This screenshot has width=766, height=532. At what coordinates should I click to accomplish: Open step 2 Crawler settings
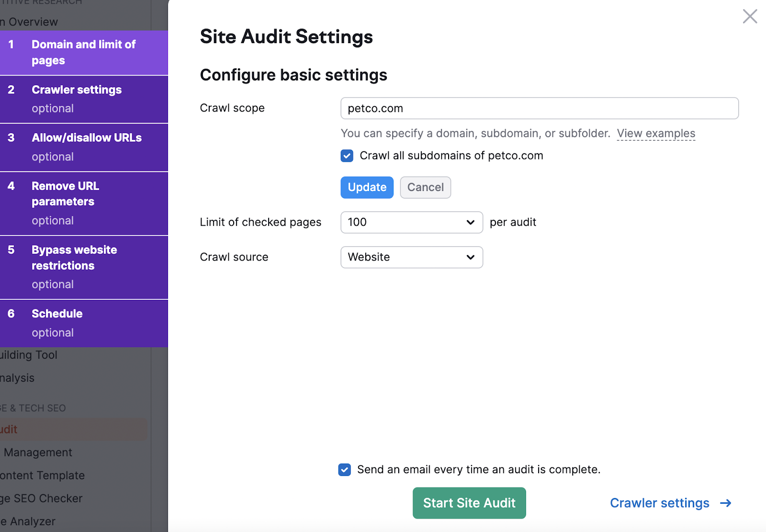[84, 99]
